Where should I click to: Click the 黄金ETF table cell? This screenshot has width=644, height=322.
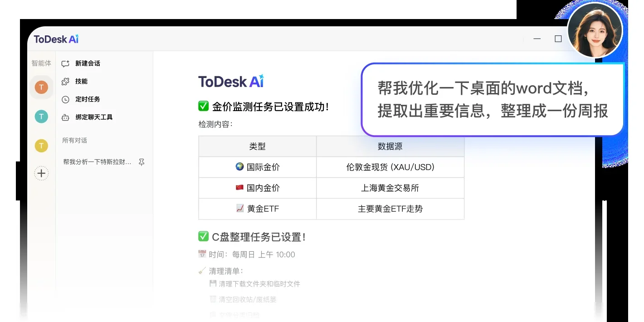click(258, 209)
